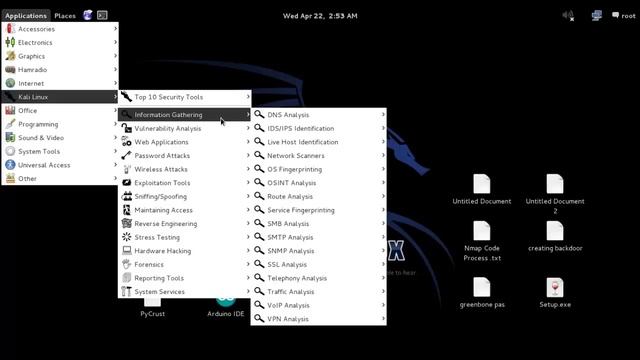Image resolution: width=640 pixels, height=360 pixels.
Task: Click the Exploitation Tools icon
Action: [x=127, y=183]
